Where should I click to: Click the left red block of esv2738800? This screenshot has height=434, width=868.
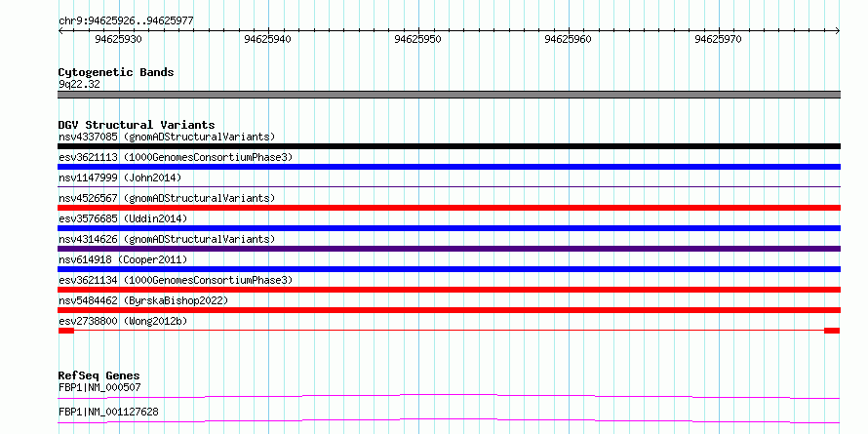coord(66,331)
